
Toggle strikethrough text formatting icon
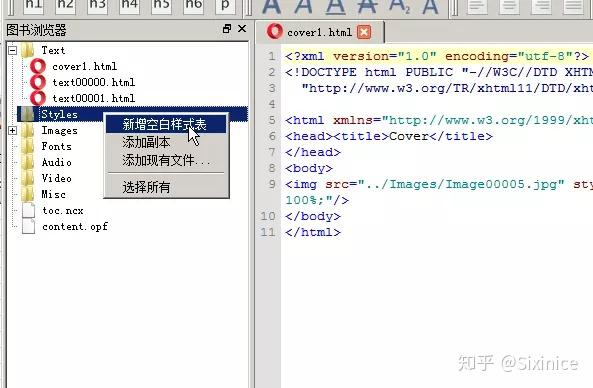pos(367,6)
